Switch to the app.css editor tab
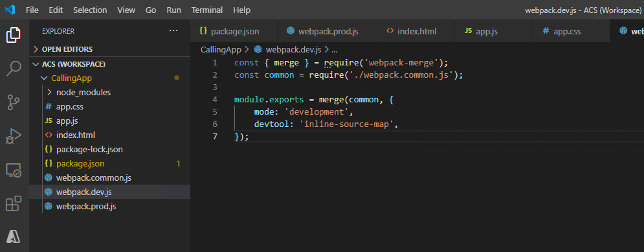Image resolution: width=644 pixels, height=252 pixels. 571,31
